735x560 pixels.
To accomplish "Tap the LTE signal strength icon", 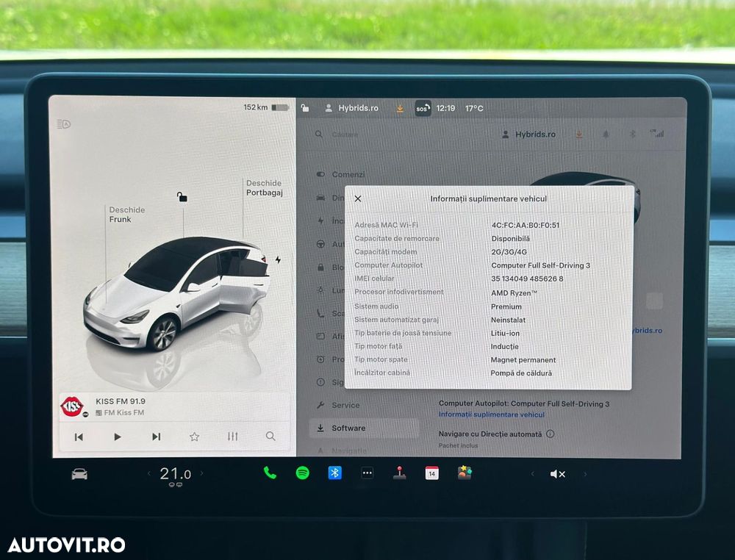I will [657, 134].
